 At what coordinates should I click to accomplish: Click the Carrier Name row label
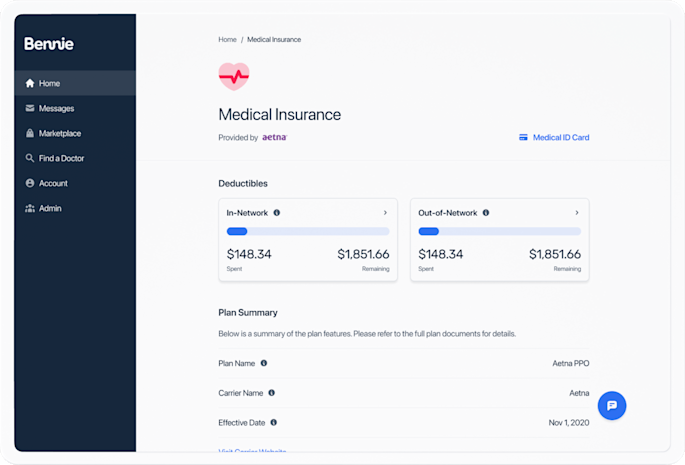pyautogui.click(x=241, y=393)
